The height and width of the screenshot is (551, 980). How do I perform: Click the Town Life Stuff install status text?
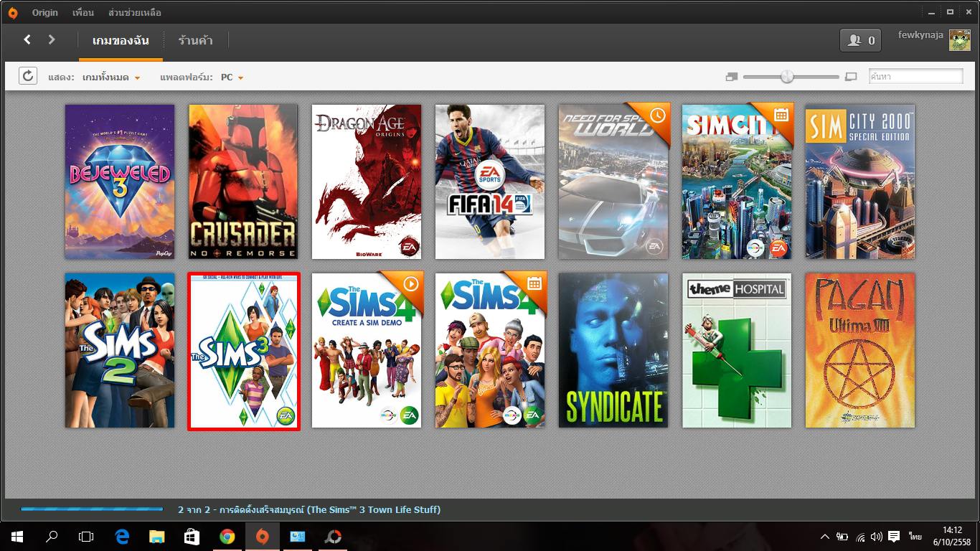click(309, 509)
